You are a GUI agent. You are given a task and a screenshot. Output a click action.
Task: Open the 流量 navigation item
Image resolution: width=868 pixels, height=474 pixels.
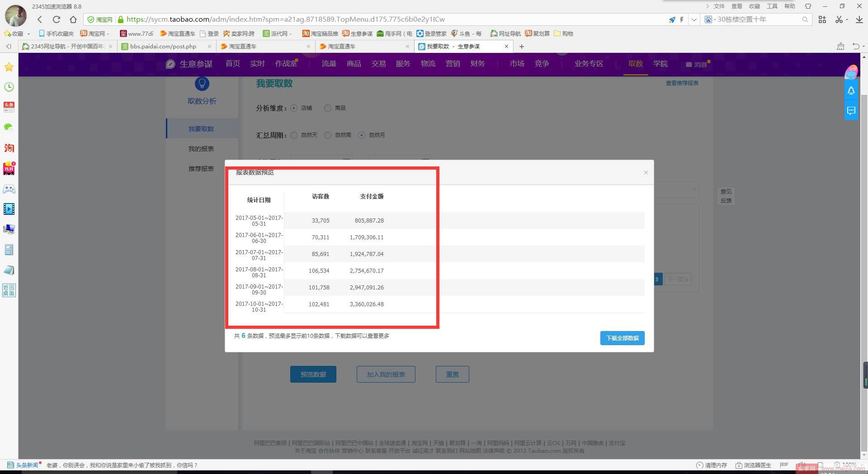tap(329, 64)
